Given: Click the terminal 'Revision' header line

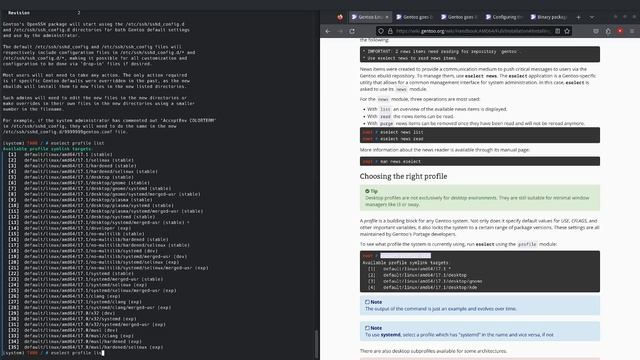Looking at the screenshot, I should point(44,13).
